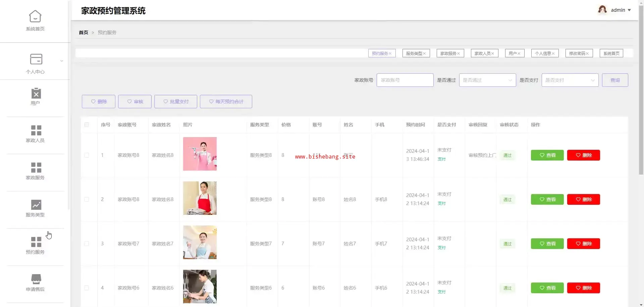Click the 删除 batch delete button
The width and height of the screenshot is (644, 307).
click(99, 102)
